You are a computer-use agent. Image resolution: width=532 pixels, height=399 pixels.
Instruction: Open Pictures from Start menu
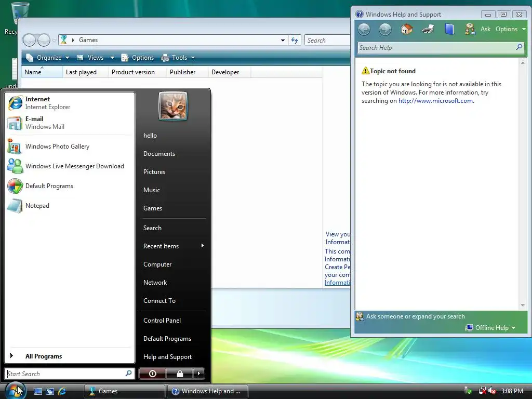[173, 172]
